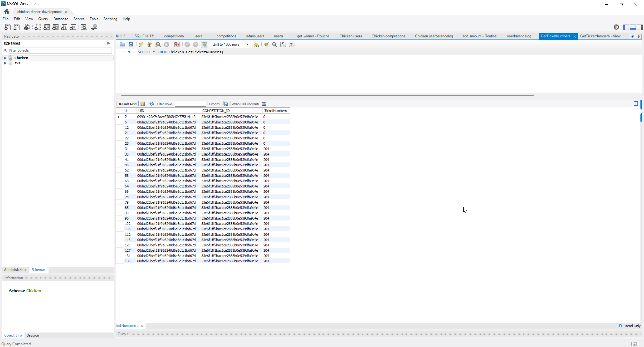Open the Session info tab
The image size is (644, 347).
[33, 335]
